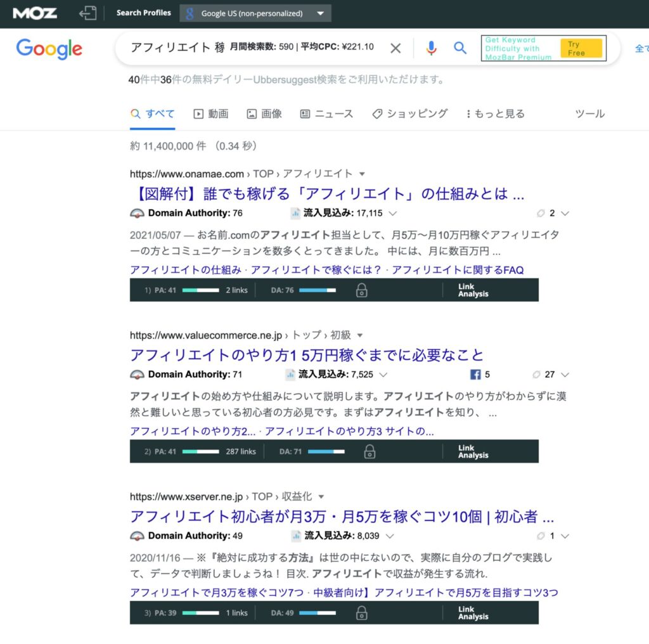This screenshot has height=644, width=649.
Task: Open the onamae.com URL dropdown arrow
Action: (x=362, y=174)
